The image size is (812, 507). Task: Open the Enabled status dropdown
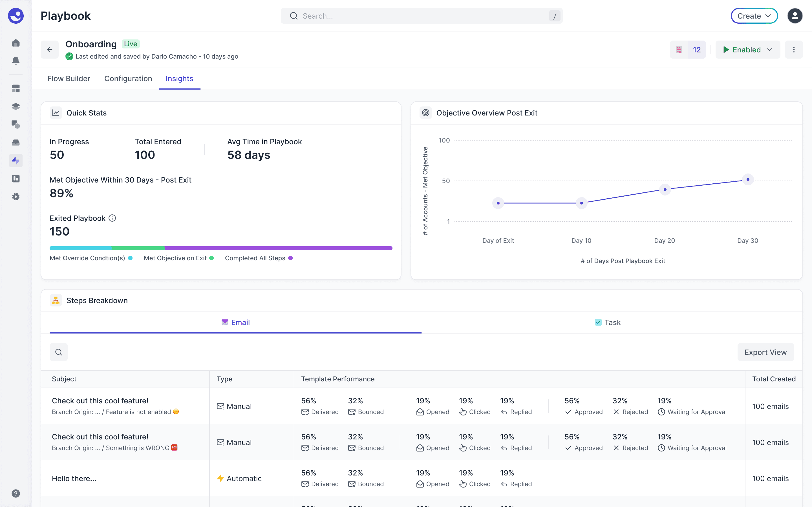[x=747, y=50]
